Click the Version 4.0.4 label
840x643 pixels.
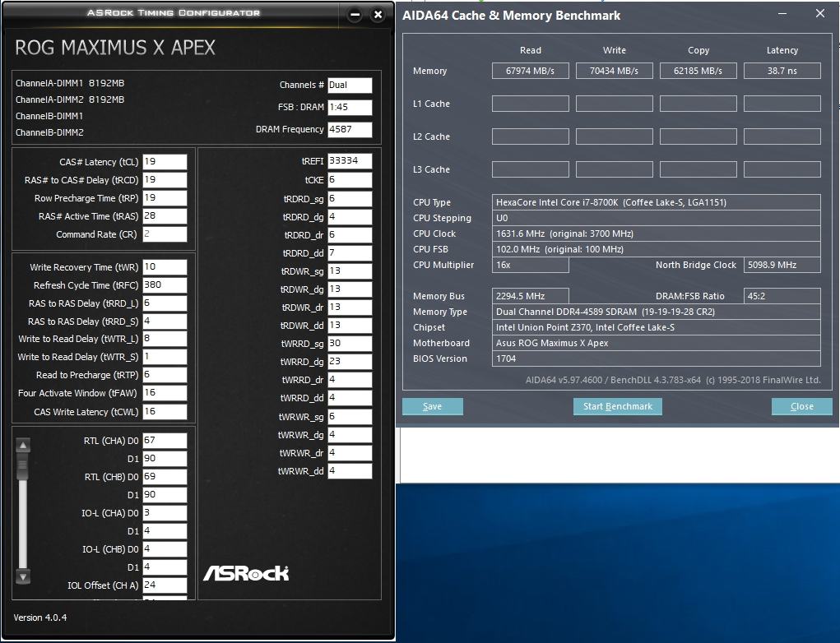[x=40, y=618]
